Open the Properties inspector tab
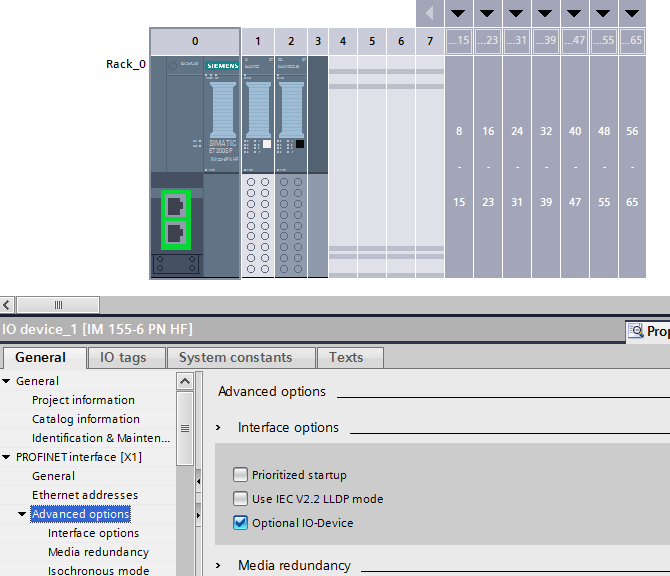670x576 pixels. [648, 331]
